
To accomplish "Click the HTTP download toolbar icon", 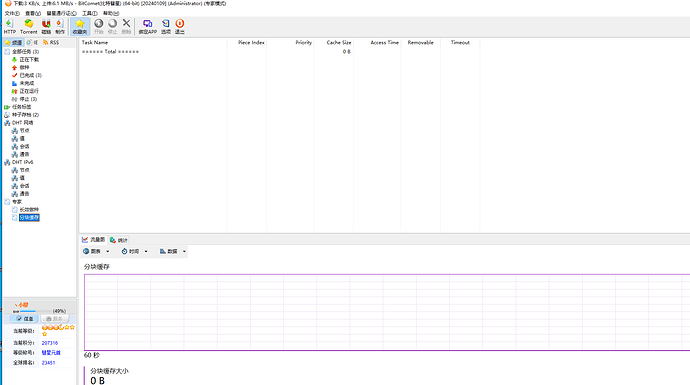I will coord(10,27).
